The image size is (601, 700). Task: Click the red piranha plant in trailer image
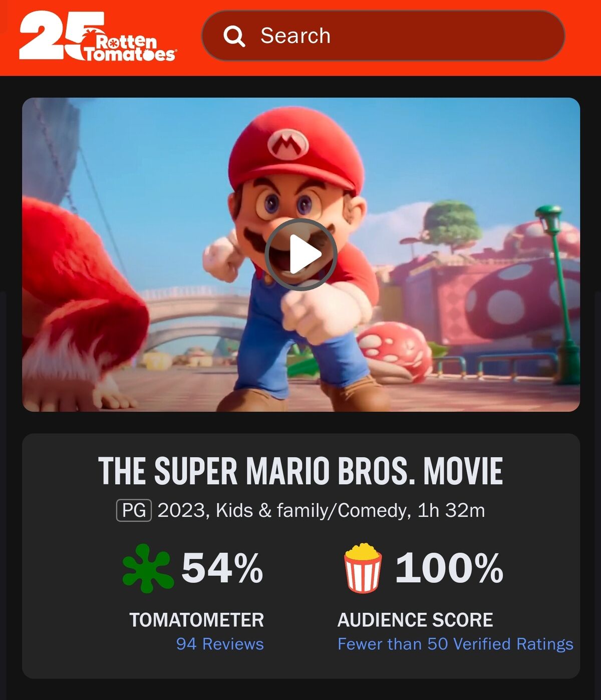396,352
